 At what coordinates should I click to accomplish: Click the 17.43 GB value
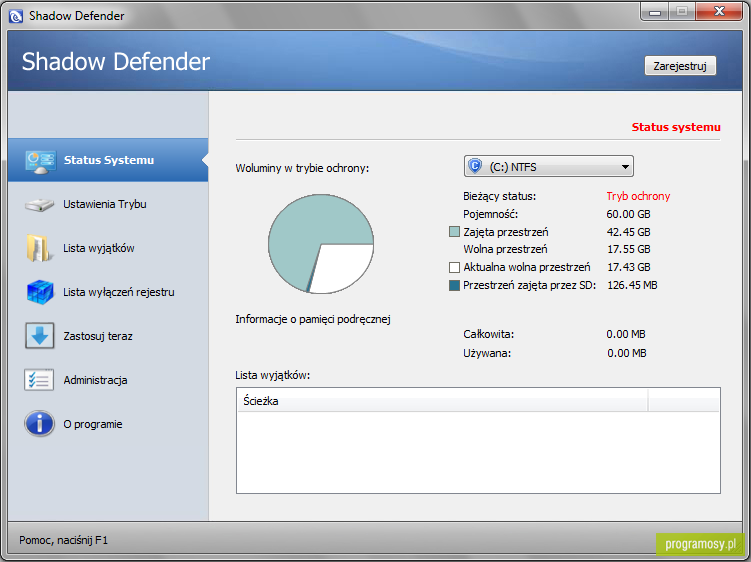pyautogui.click(x=628, y=267)
